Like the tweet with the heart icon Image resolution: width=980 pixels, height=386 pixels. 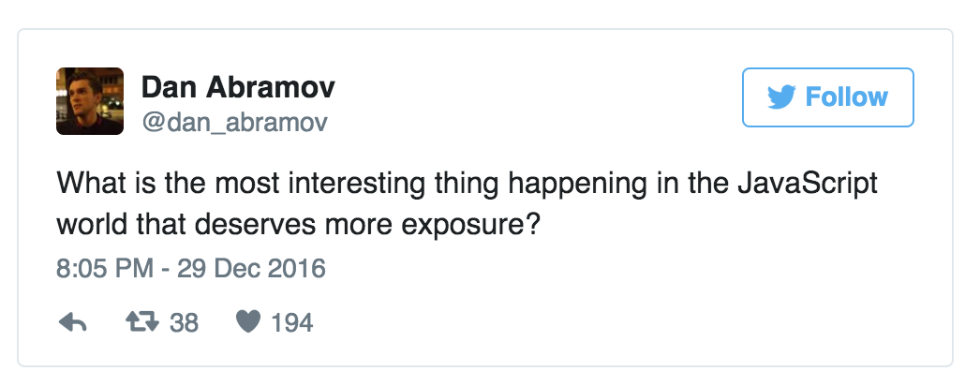point(247,323)
